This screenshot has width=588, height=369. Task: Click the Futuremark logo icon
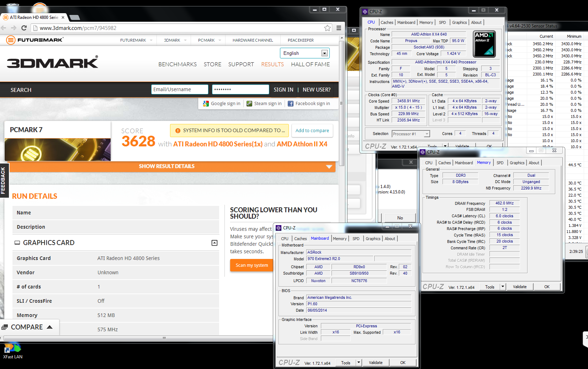click(11, 40)
